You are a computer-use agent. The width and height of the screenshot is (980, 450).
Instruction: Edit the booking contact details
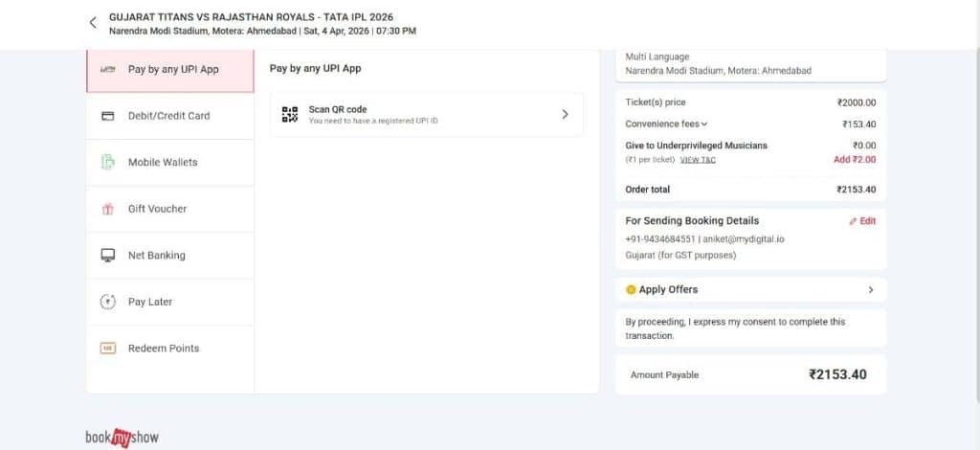click(x=862, y=221)
